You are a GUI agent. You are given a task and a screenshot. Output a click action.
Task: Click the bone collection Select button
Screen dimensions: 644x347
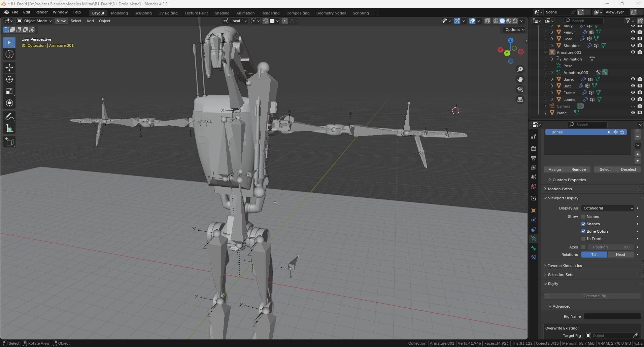click(x=605, y=169)
